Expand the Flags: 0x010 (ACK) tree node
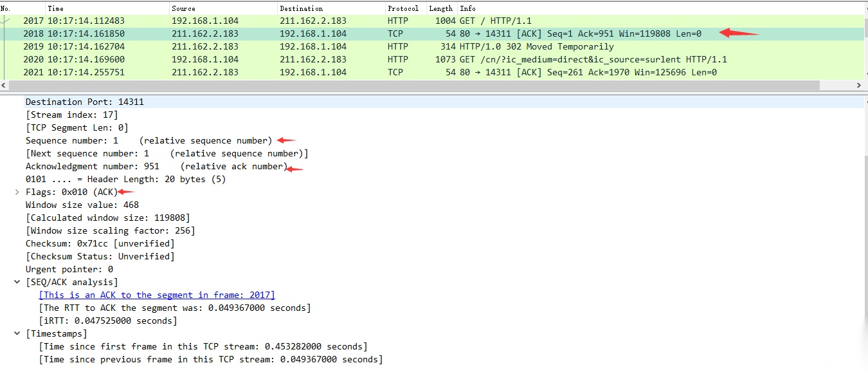 17,192
